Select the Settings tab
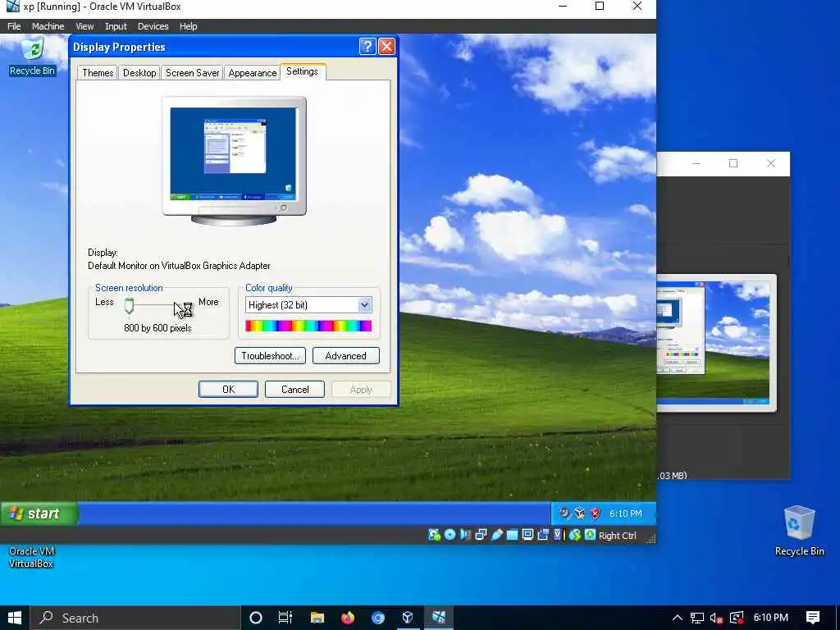The image size is (840, 630). tap(302, 71)
